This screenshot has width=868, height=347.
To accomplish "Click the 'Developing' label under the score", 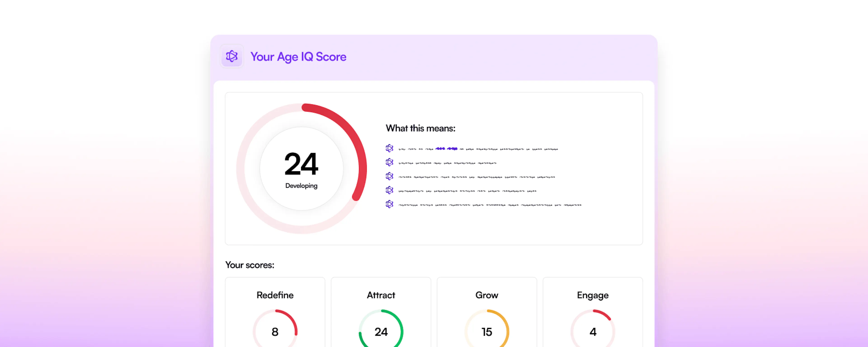I will click(x=301, y=186).
